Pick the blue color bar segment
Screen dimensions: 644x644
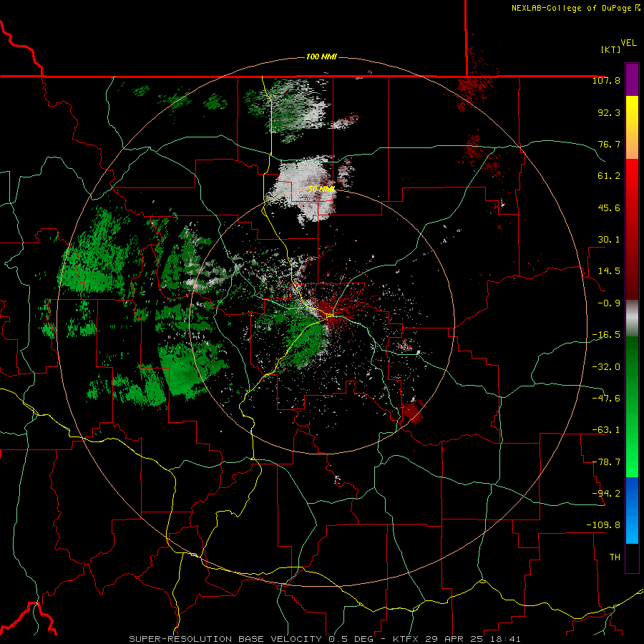632,510
